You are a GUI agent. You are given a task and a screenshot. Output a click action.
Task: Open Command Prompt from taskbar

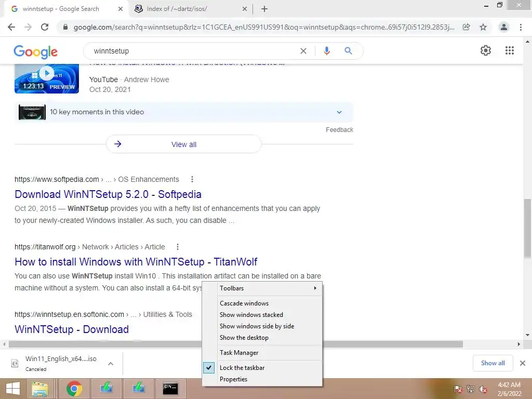tap(170, 389)
